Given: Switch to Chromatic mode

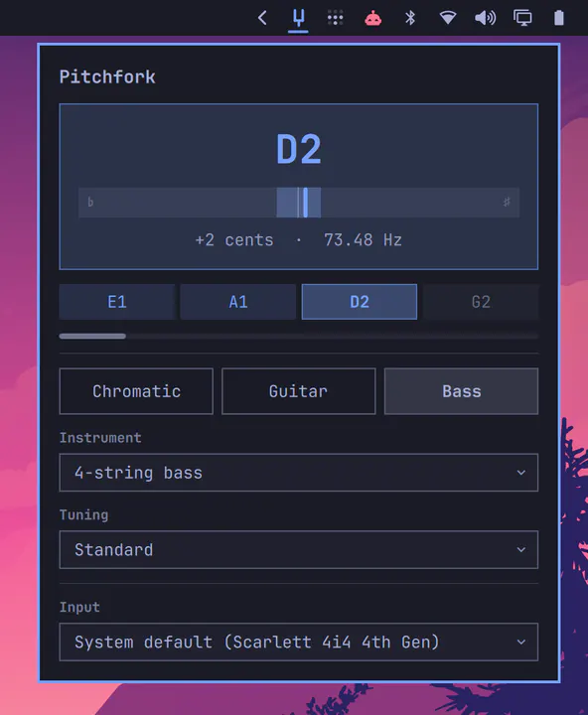Looking at the screenshot, I should (136, 391).
